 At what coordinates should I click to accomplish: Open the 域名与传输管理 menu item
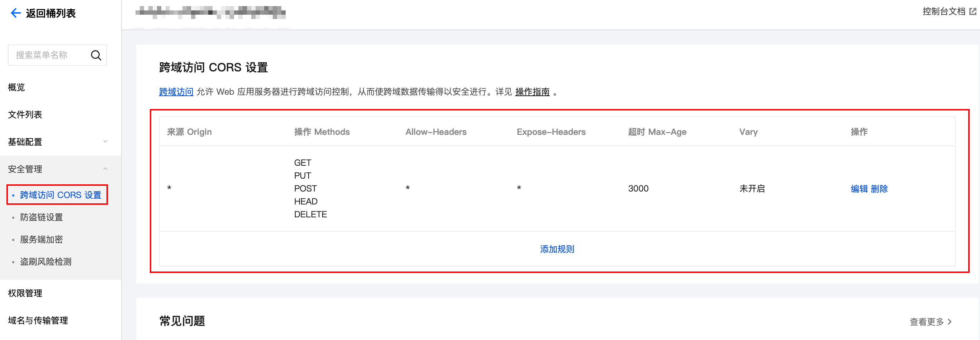38,321
